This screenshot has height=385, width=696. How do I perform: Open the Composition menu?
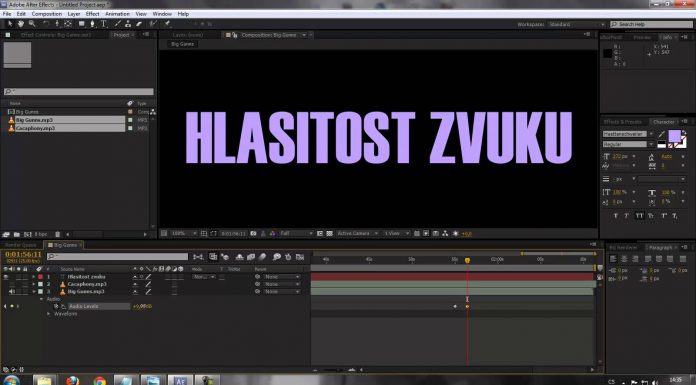click(47, 14)
